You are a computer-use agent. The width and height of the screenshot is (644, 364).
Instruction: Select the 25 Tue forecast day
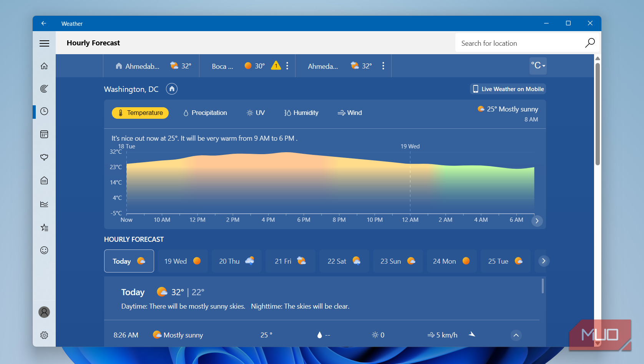tap(506, 261)
